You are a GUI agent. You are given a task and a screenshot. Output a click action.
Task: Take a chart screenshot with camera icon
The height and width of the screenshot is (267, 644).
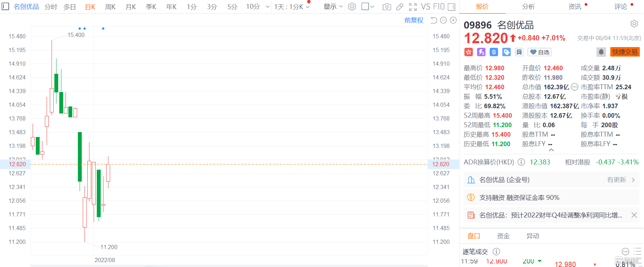click(x=387, y=7)
